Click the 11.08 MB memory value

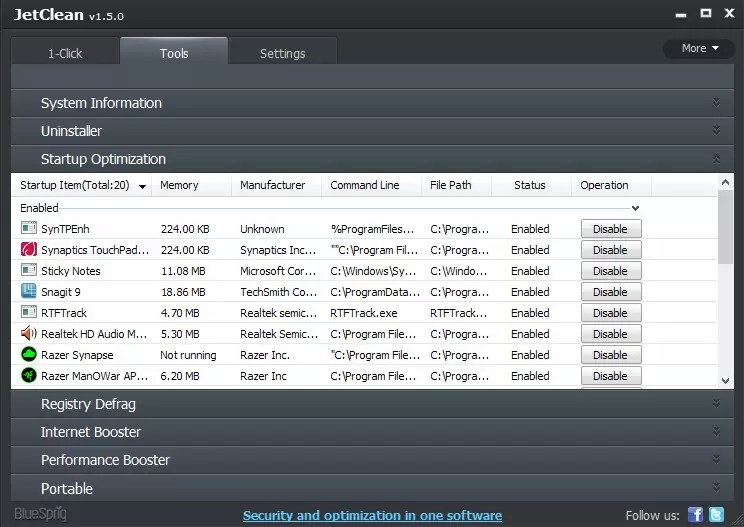[x=183, y=271]
